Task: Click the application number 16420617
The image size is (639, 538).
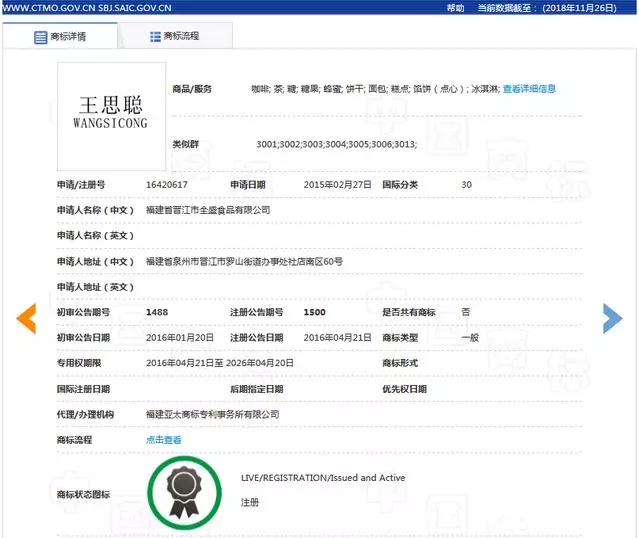Action: tap(167, 185)
